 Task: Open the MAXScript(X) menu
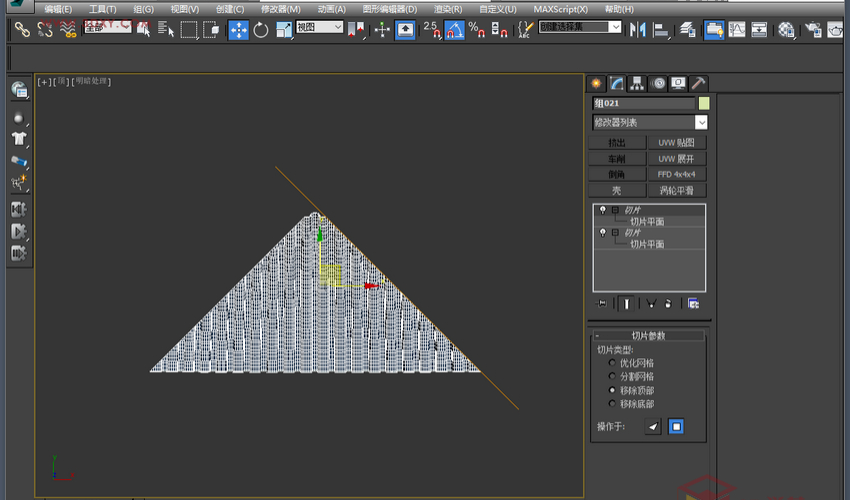[x=561, y=9]
